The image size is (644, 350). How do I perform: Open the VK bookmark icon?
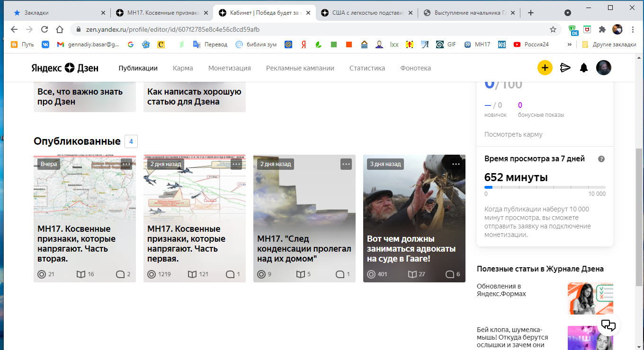coord(45,44)
